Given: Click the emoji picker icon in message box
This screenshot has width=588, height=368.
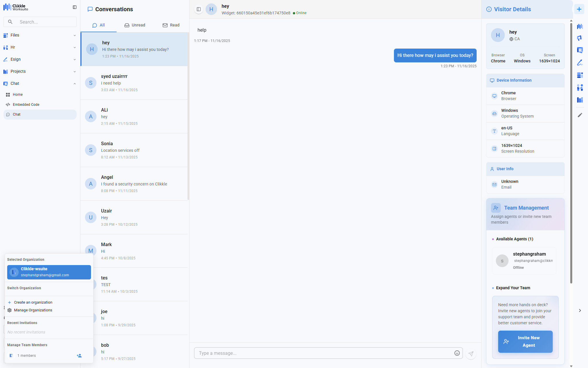Looking at the screenshot, I should click(x=457, y=353).
